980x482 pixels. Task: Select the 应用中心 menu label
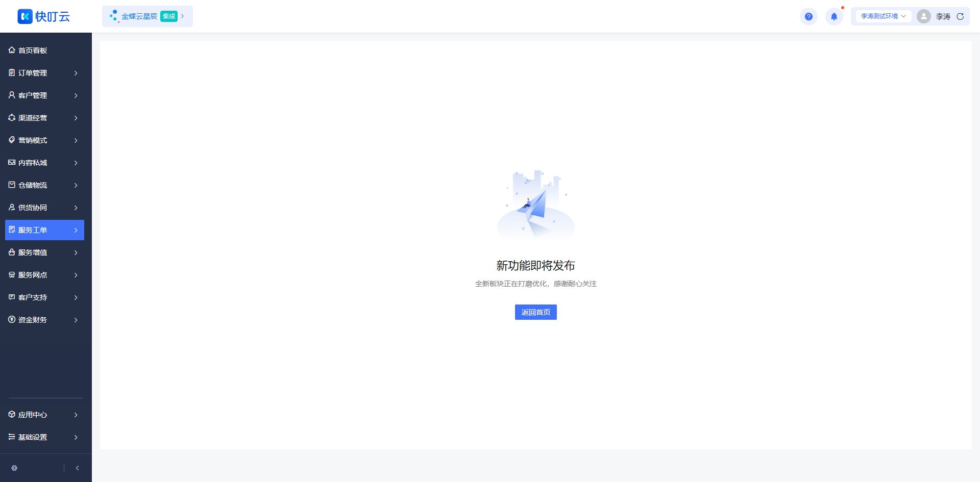pos(33,415)
